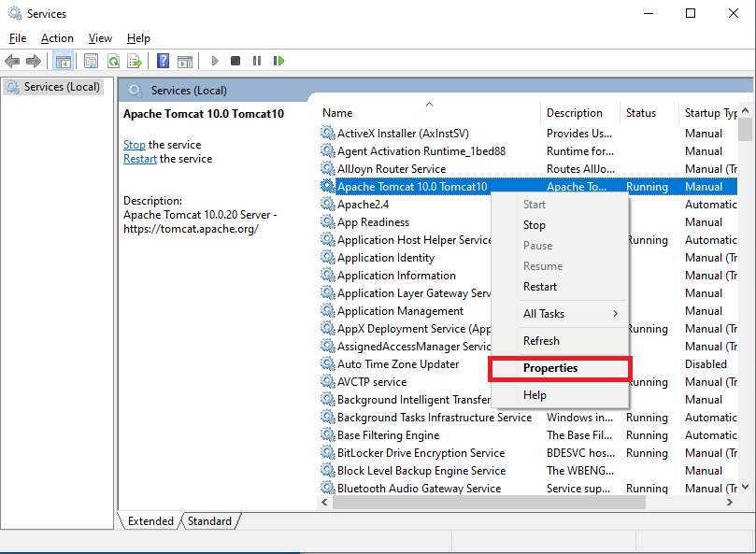The width and height of the screenshot is (756, 554).
Task: Choose Properties in the context menu
Action: click(x=559, y=368)
